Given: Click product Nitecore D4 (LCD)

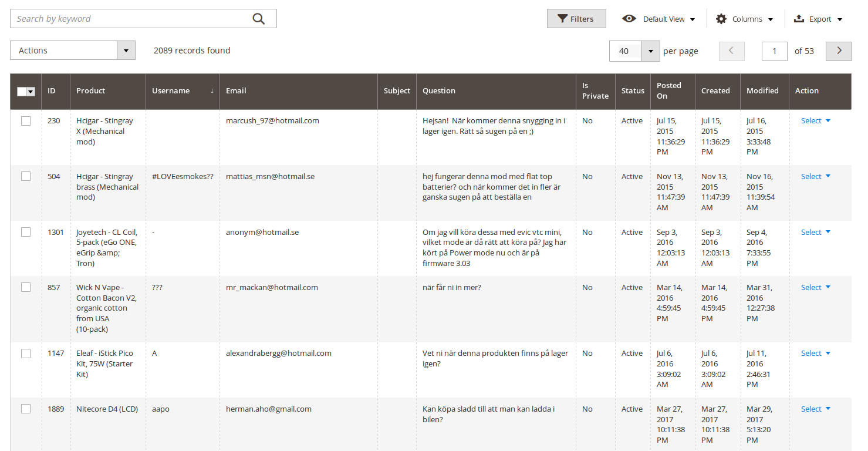Looking at the screenshot, I should (x=107, y=409).
